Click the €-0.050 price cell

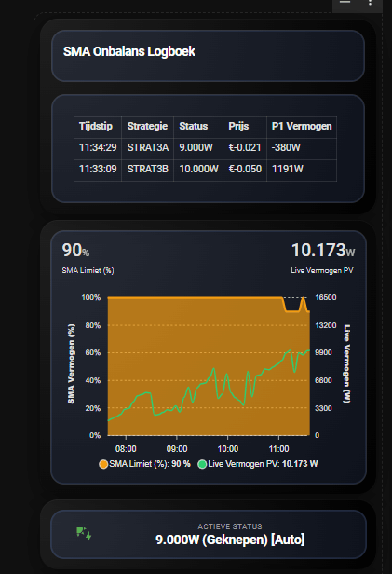coord(245,170)
